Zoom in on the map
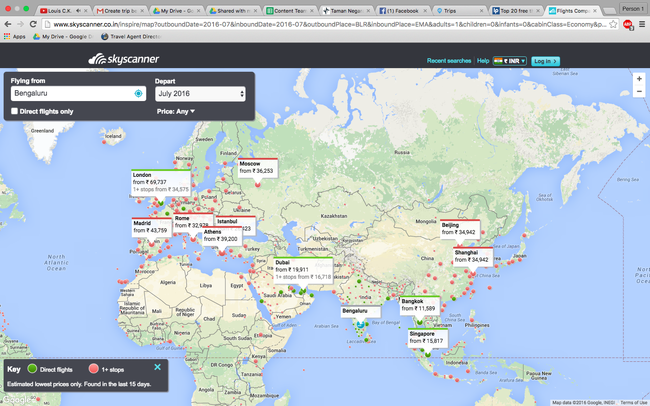 pyautogui.click(x=639, y=79)
